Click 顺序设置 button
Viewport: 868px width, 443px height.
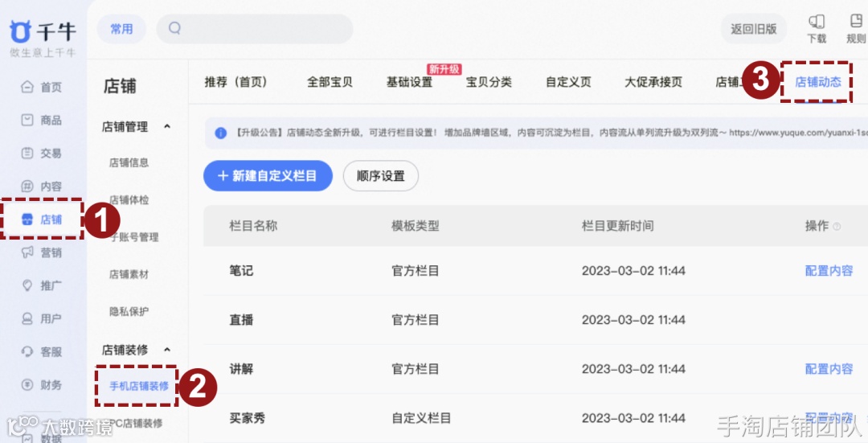[381, 176]
